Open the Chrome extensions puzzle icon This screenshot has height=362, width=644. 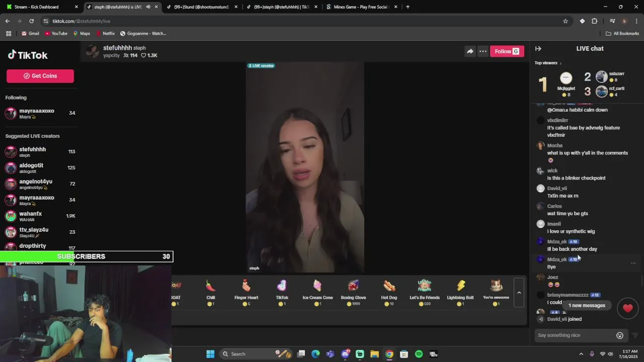click(x=594, y=21)
